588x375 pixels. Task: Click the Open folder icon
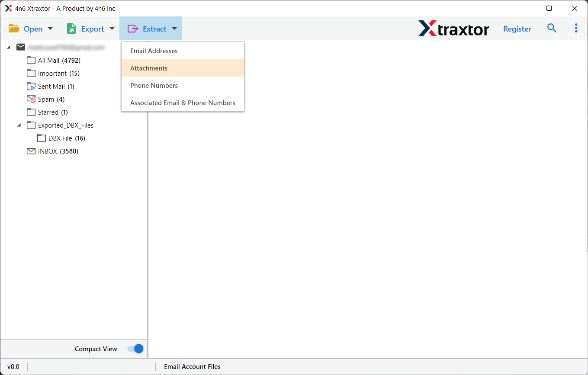pyautogui.click(x=14, y=28)
